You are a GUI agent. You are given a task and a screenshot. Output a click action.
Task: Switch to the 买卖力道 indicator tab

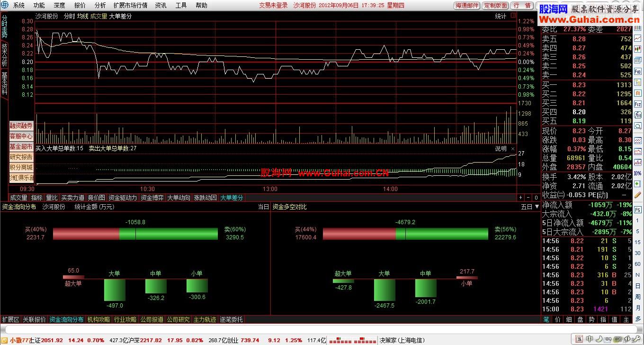tap(72, 198)
